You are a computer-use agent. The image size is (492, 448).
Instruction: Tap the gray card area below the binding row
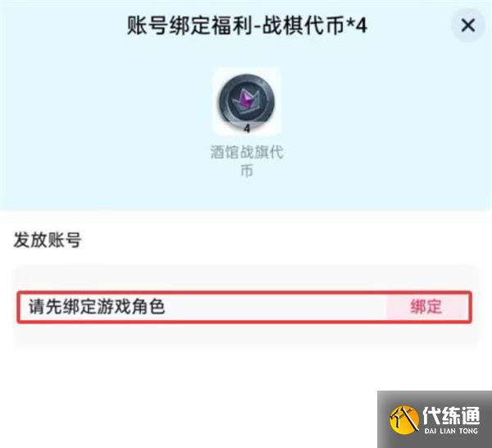[246, 336]
